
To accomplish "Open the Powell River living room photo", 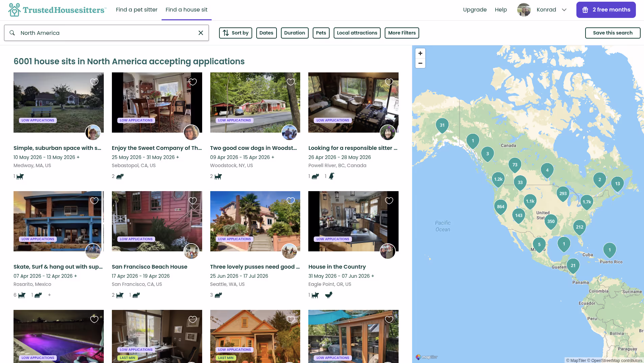I will coord(353,103).
